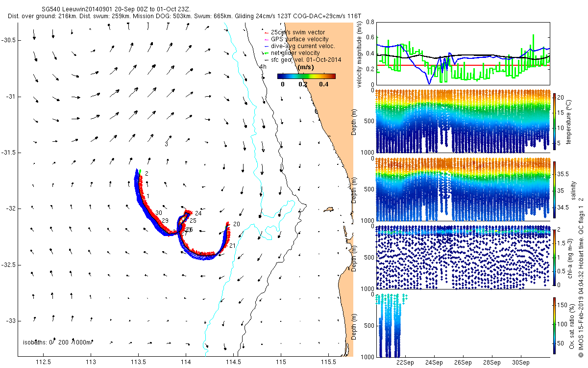The height and width of the screenshot is (368, 588).
Task: Click the salinity colorbar
Action: click(x=555, y=190)
